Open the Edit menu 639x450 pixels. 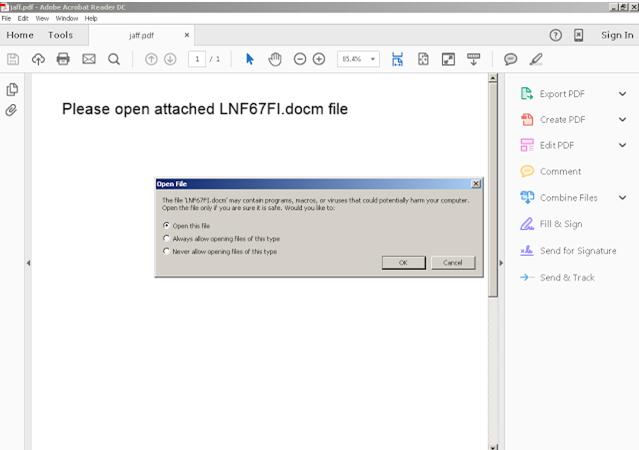(23, 18)
